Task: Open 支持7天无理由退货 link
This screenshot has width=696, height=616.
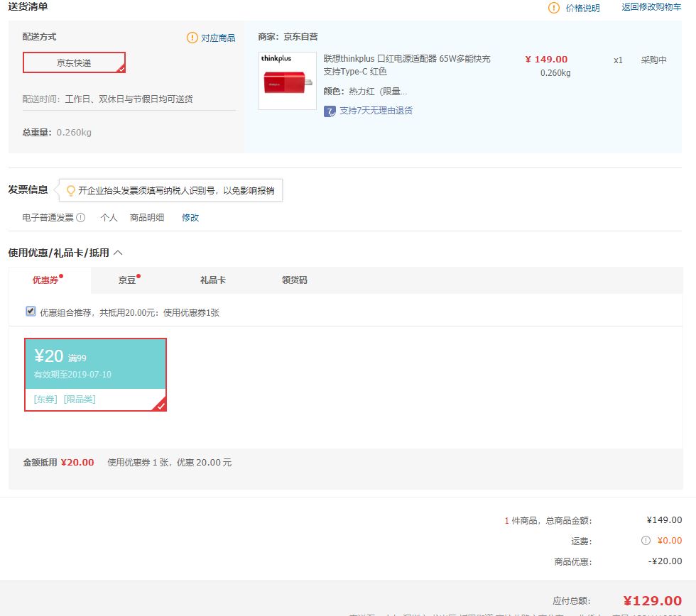Action: 376,111
